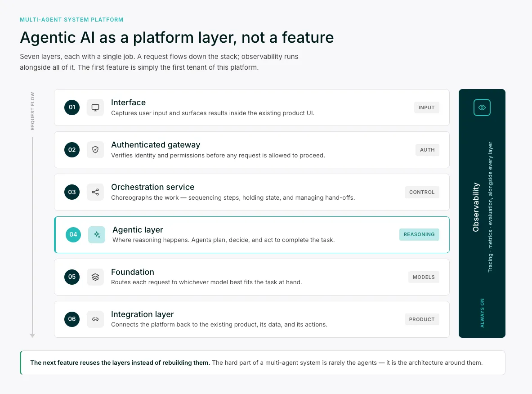
Task: Click the teal 04 number badge
Action: (73, 234)
